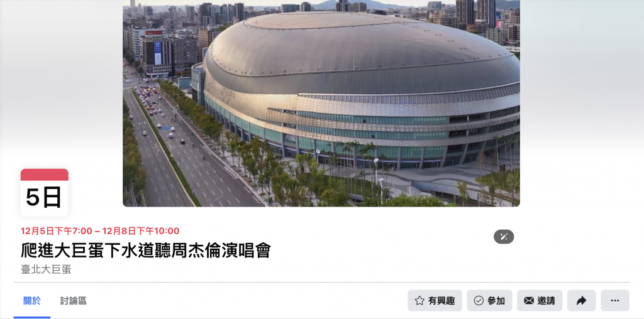Click the blurred area right of cover photo
Screen dimensions: 644x319
click(x=582, y=102)
